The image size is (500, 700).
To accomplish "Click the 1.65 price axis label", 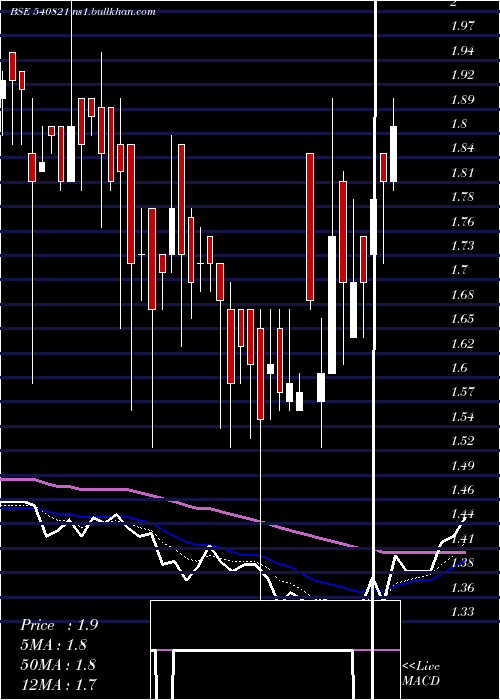I will 462,319.
